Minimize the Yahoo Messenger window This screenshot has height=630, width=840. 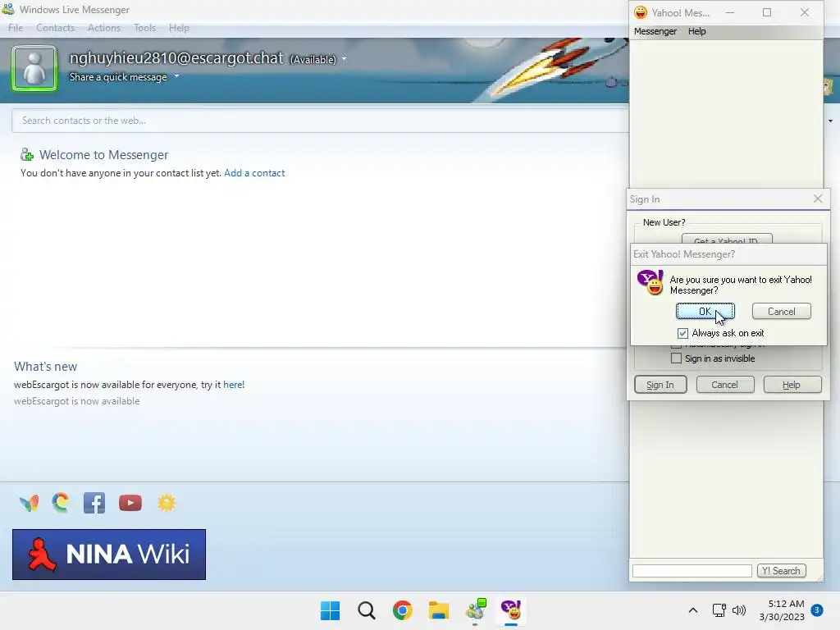pos(729,12)
